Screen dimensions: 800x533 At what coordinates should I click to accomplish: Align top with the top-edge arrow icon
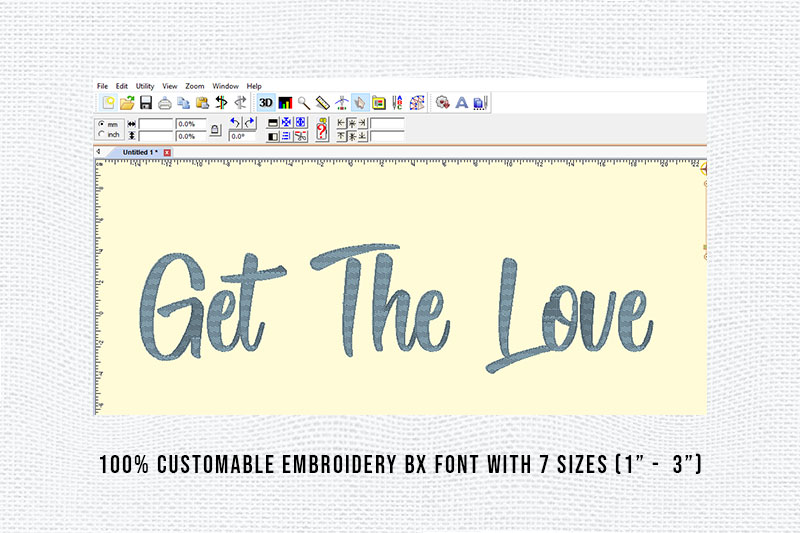(341, 136)
